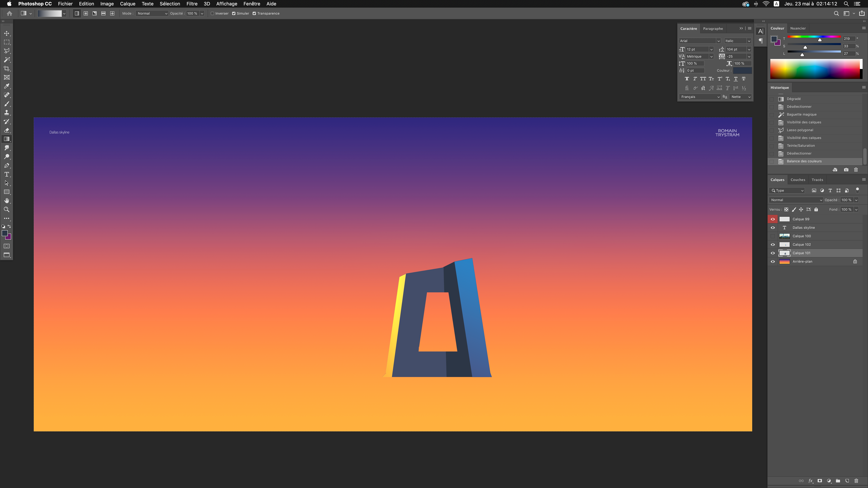The height and width of the screenshot is (488, 868).
Task: Select the Brush tool
Action: (7, 104)
